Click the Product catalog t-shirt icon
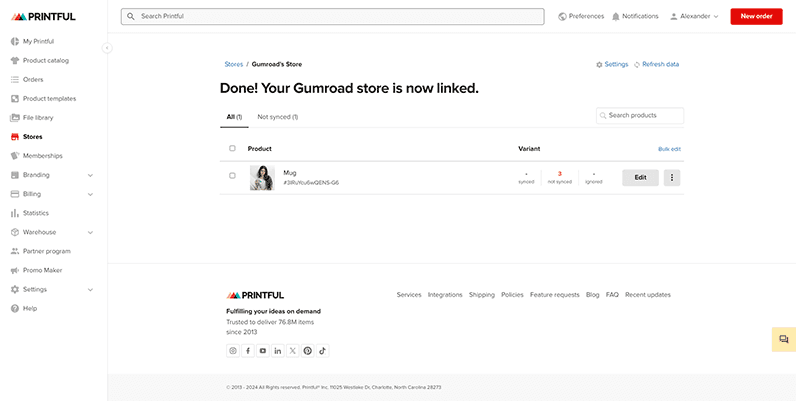Screen dimensions: 796x401 coord(15,60)
